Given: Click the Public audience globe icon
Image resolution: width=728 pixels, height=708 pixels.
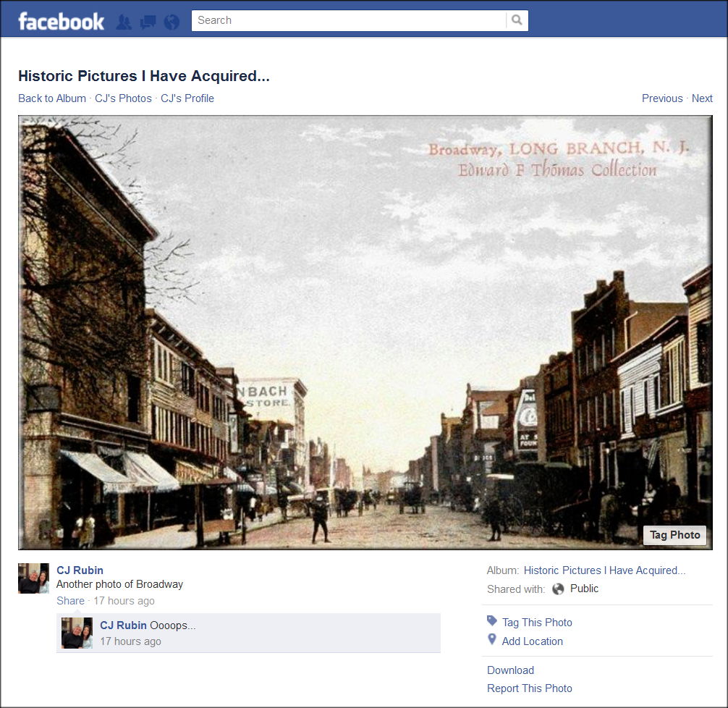Looking at the screenshot, I should pyautogui.click(x=558, y=589).
